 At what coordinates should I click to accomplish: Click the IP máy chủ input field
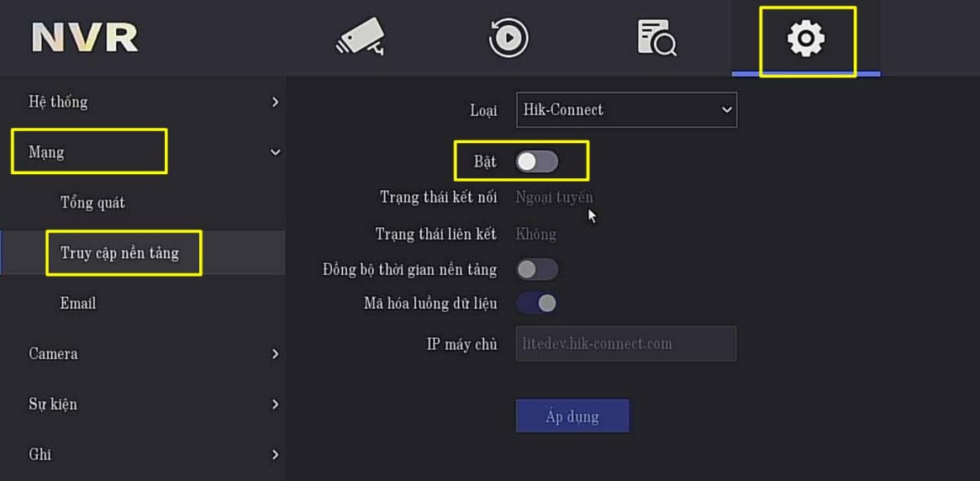click(x=625, y=344)
